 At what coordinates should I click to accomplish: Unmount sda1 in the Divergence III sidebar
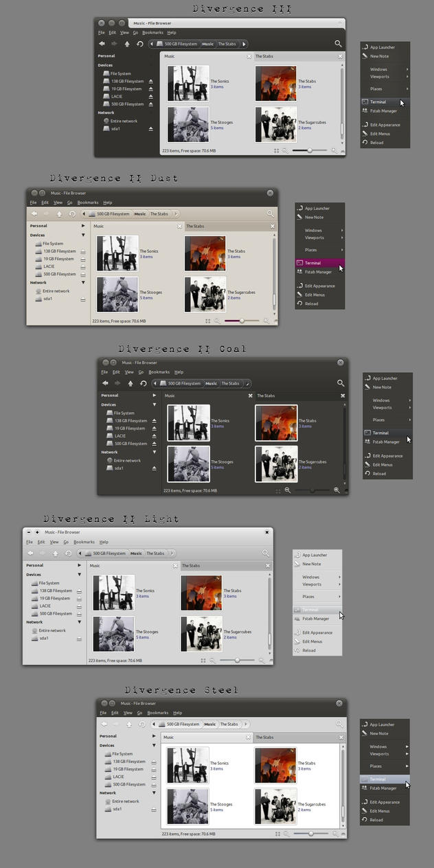point(150,128)
